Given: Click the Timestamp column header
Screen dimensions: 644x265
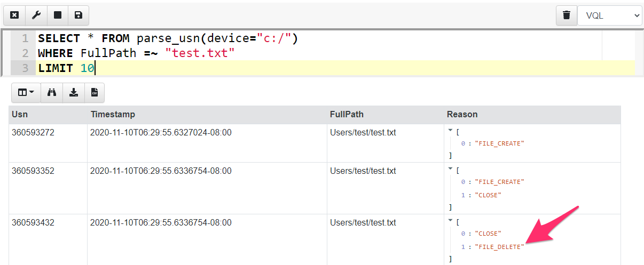Looking at the screenshot, I should point(113,114).
